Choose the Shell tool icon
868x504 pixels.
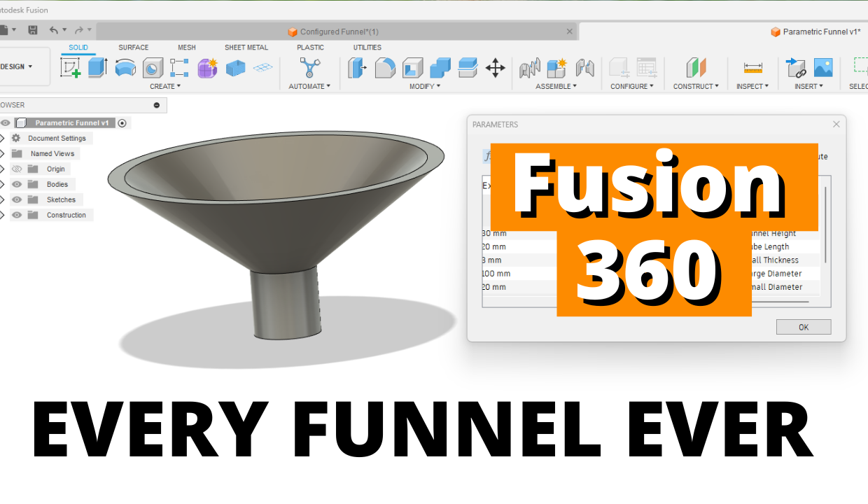click(x=413, y=68)
